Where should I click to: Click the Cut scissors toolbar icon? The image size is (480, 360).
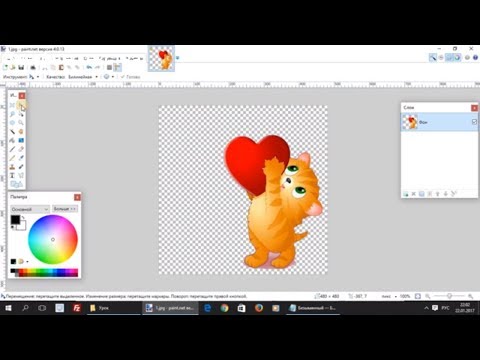45,67
